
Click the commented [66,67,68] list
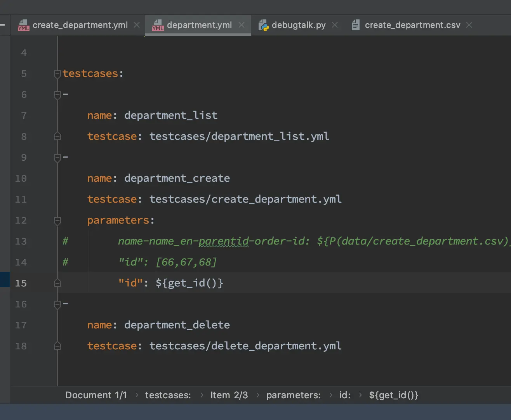[x=186, y=262]
